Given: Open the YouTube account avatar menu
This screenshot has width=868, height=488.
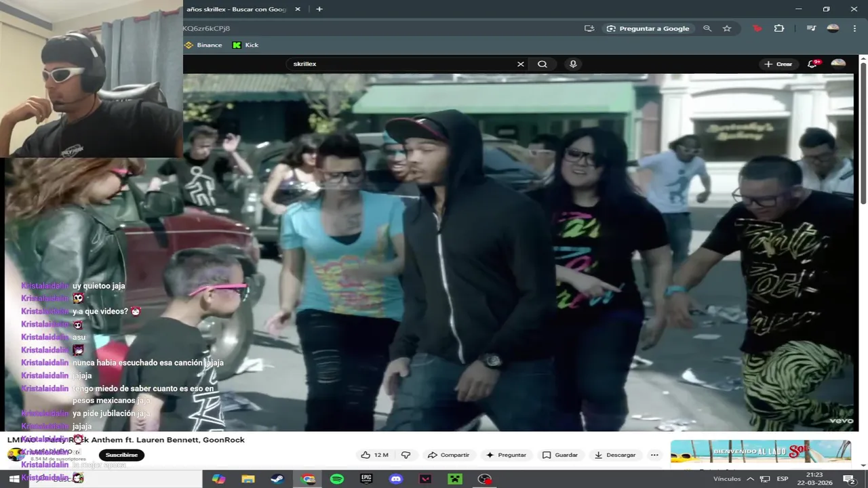Looking at the screenshot, I should point(839,64).
